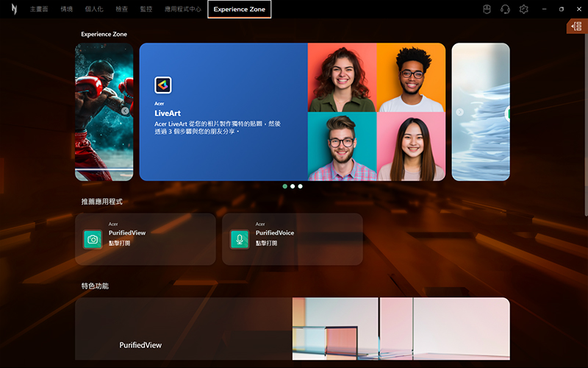Select the Experience Zone tab
Screen dimensions: 588x368
(x=240, y=10)
